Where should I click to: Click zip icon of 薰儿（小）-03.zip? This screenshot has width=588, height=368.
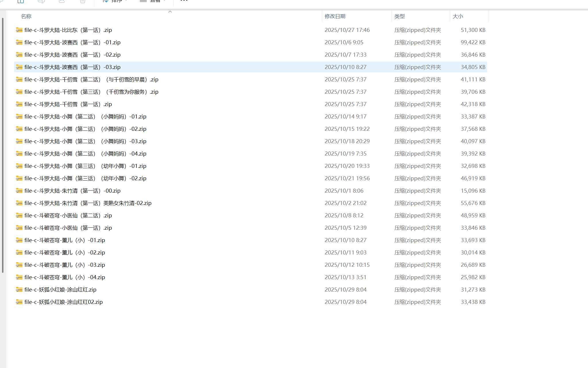click(19, 265)
